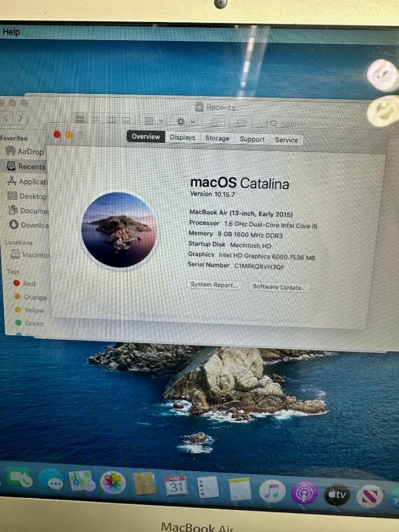Open the Help menu
Viewport: 399px width, 532px height.
click(11, 32)
